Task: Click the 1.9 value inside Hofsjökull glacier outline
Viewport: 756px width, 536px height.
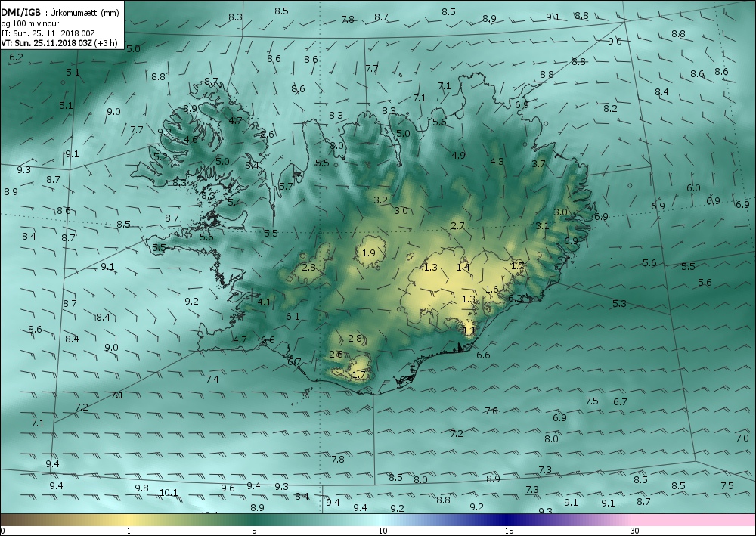Action: (x=368, y=253)
